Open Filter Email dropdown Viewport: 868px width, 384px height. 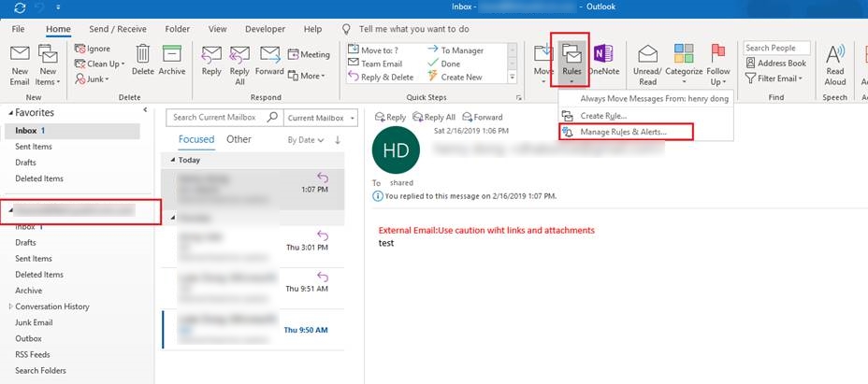774,78
